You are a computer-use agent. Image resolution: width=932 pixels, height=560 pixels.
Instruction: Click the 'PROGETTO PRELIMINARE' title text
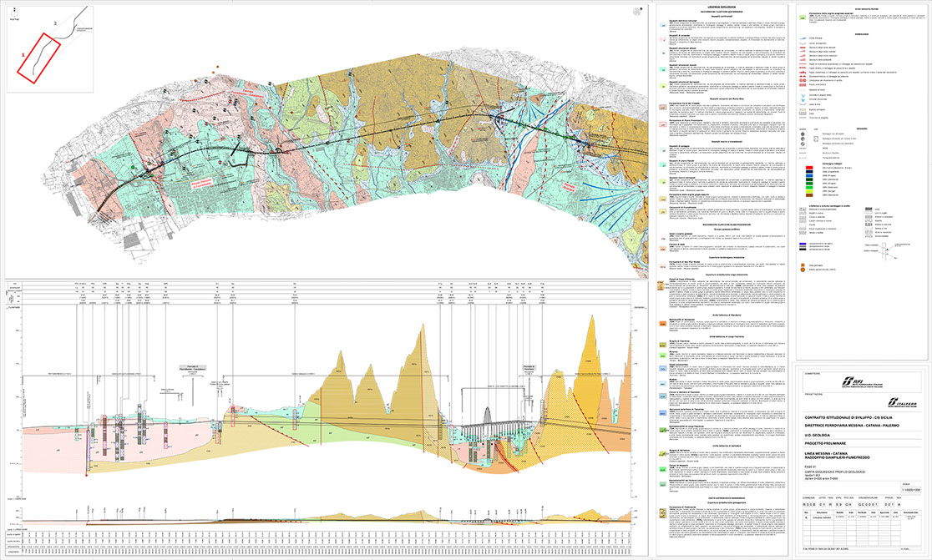pos(825,445)
